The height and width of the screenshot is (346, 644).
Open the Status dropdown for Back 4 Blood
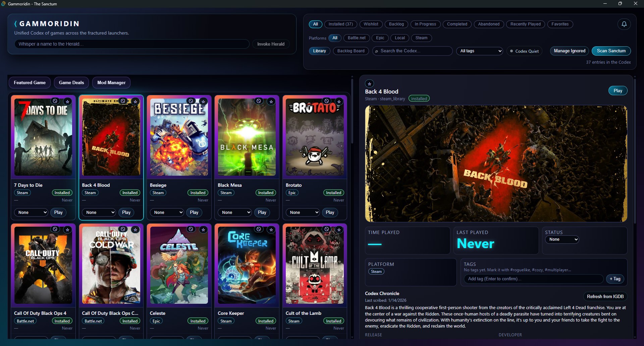pyautogui.click(x=562, y=239)
